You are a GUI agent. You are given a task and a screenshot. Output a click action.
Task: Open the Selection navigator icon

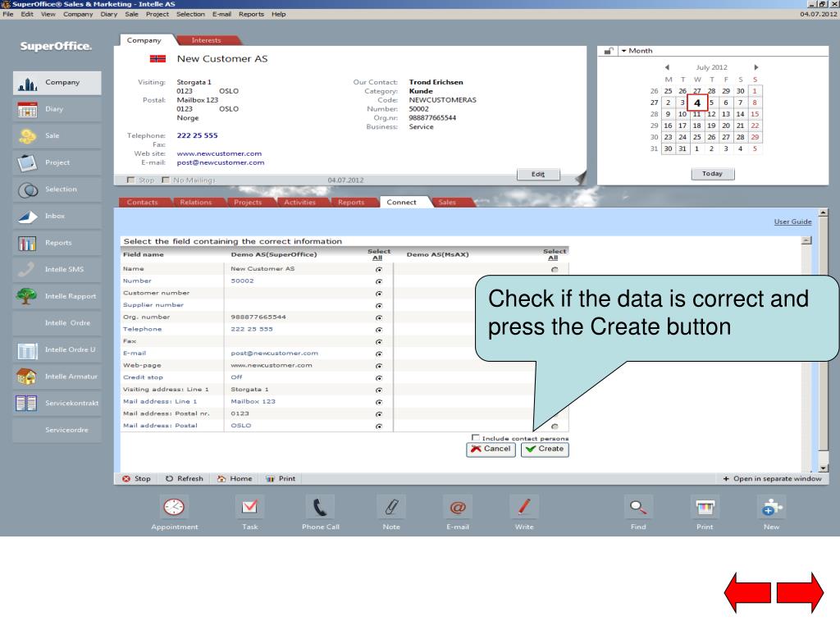[x=27, y=189]
